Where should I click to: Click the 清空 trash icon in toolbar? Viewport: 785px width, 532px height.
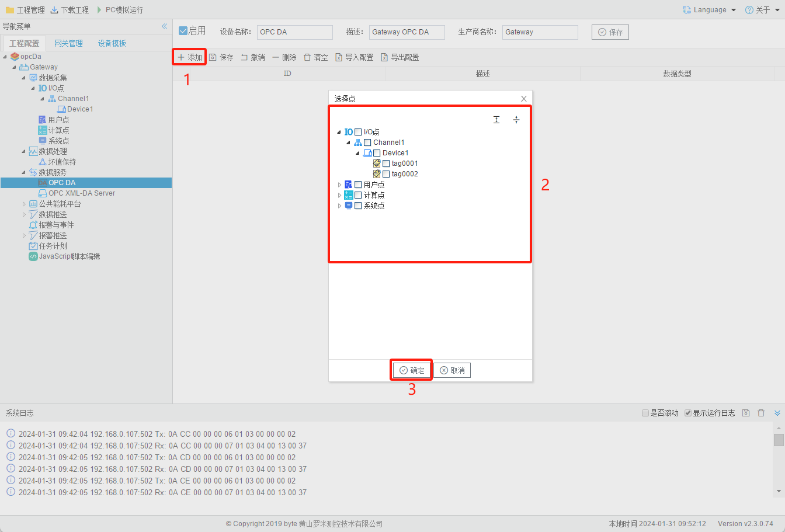tap(307, 57)
